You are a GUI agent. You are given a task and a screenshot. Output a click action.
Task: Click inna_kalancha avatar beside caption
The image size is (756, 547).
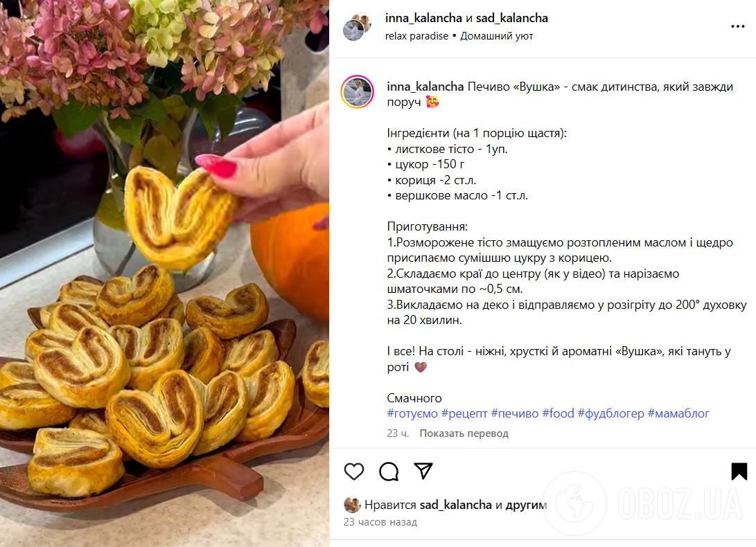click(x=358, y=91)
